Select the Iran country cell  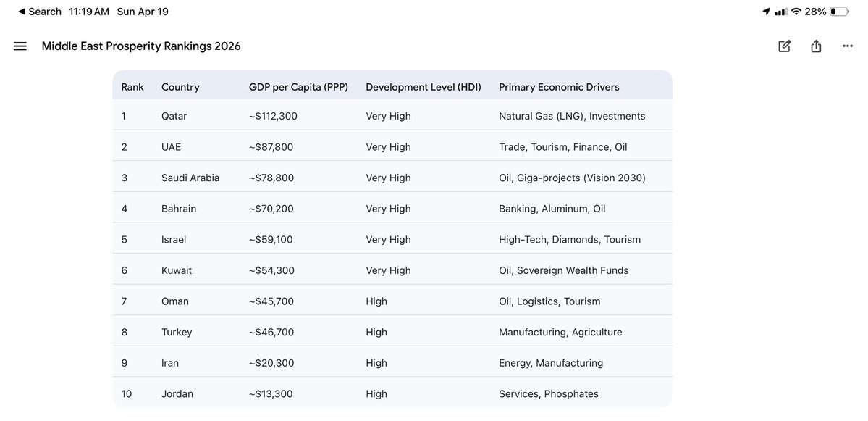[170, 363]
